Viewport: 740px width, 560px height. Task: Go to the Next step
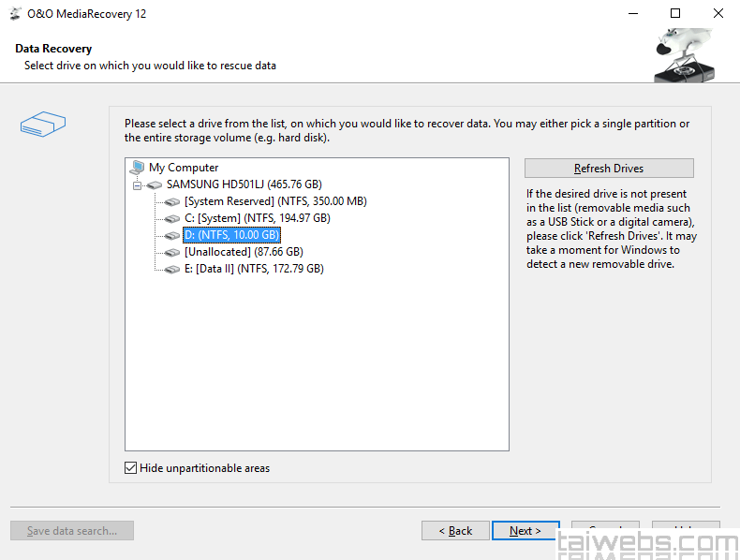525,531
